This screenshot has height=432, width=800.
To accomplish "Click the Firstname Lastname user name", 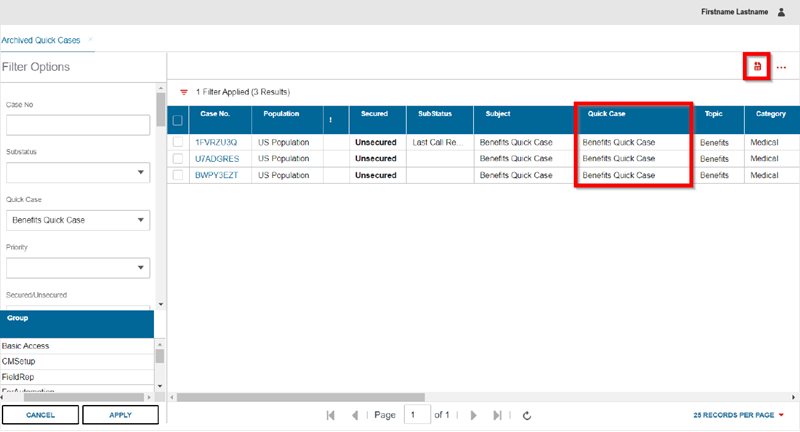I will coord(734,12).
